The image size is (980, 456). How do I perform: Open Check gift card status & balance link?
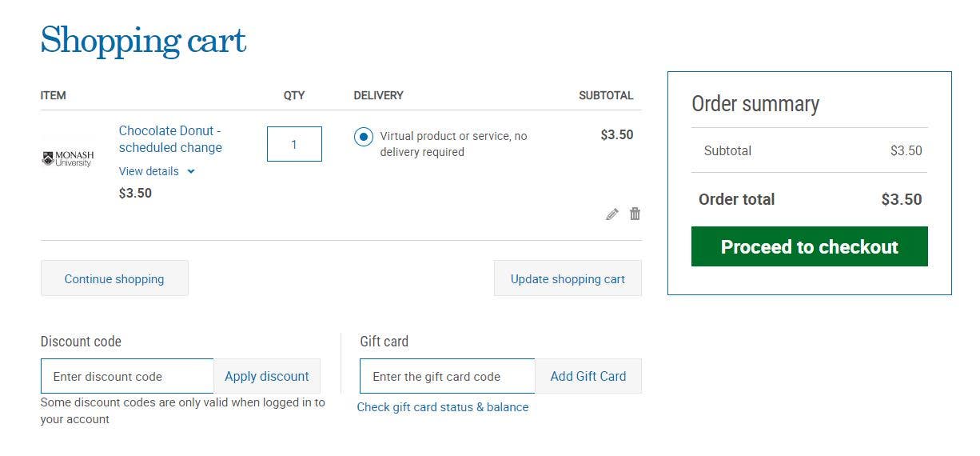pyautogui.click(x=443, y=407)
